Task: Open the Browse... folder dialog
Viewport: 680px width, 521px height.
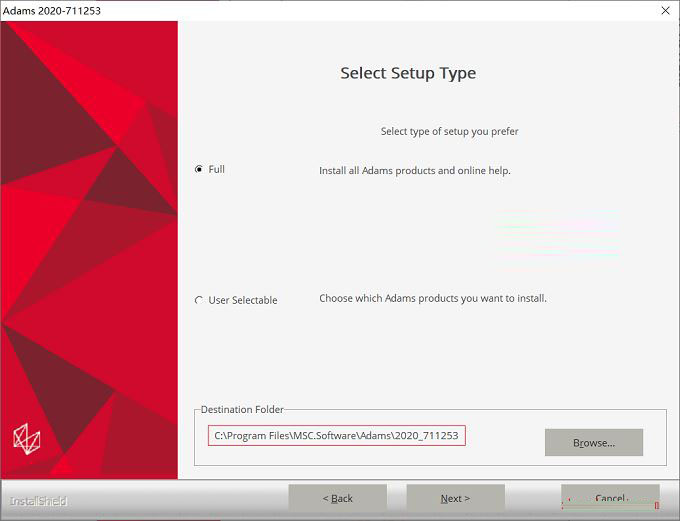Action: point(594,442)
